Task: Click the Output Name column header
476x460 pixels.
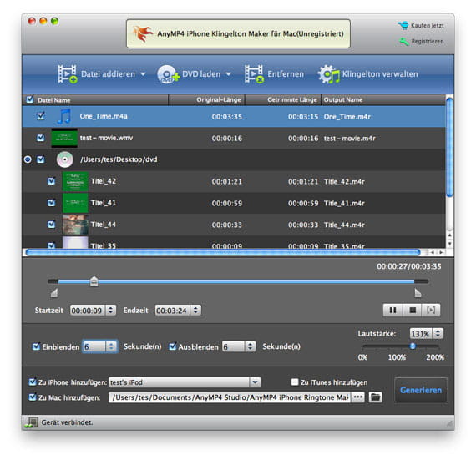Action: (383, 100)
